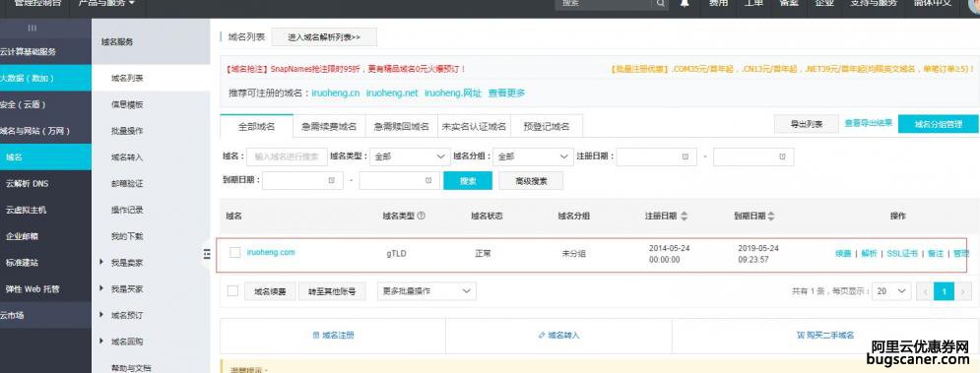The height and width of the screenshot is (373, 980).
Task: Open the 域名分组 filter dropdown
Action: (x=533, y=156)
